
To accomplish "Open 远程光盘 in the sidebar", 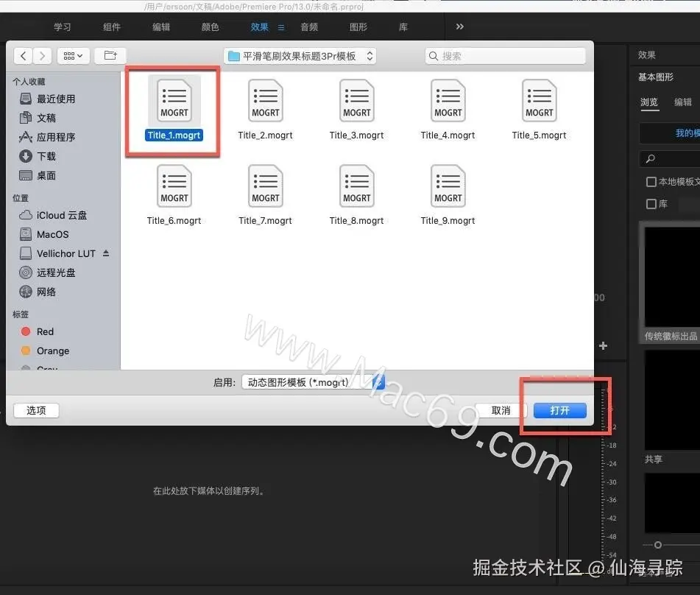I will coord(47,272).
